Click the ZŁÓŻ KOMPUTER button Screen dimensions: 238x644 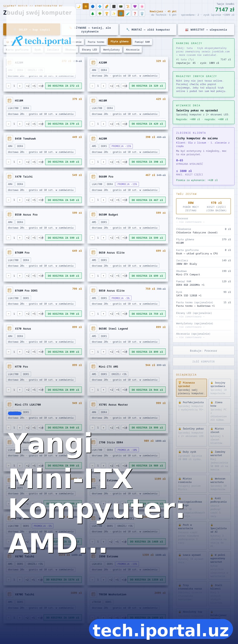click(x=203, y=361)
